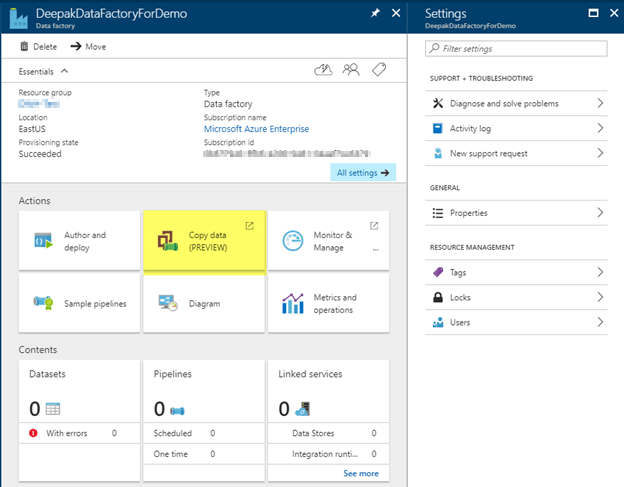Click the Users icon in Settings
The height and width of the screenshot is (487, 624).
coord(438,322)
